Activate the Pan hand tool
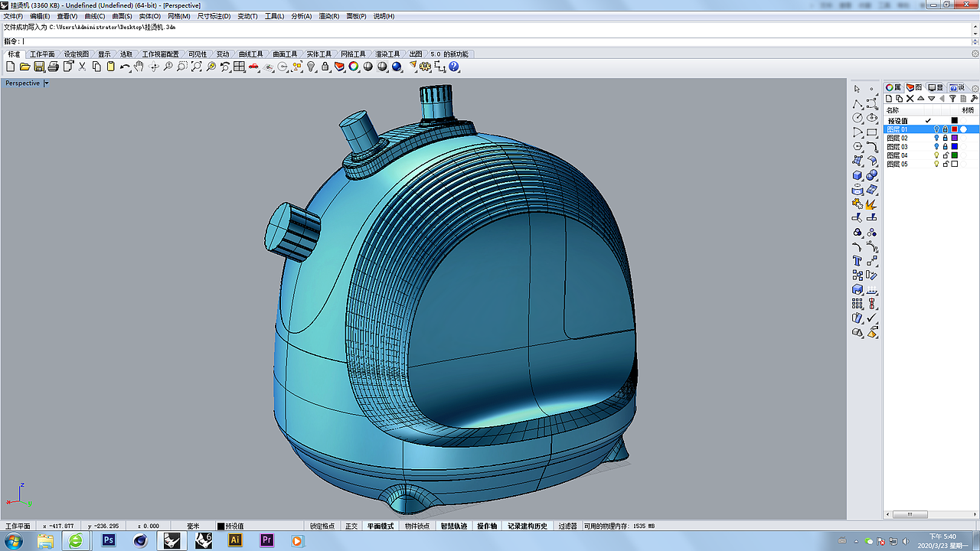 [x=139, y=67]
